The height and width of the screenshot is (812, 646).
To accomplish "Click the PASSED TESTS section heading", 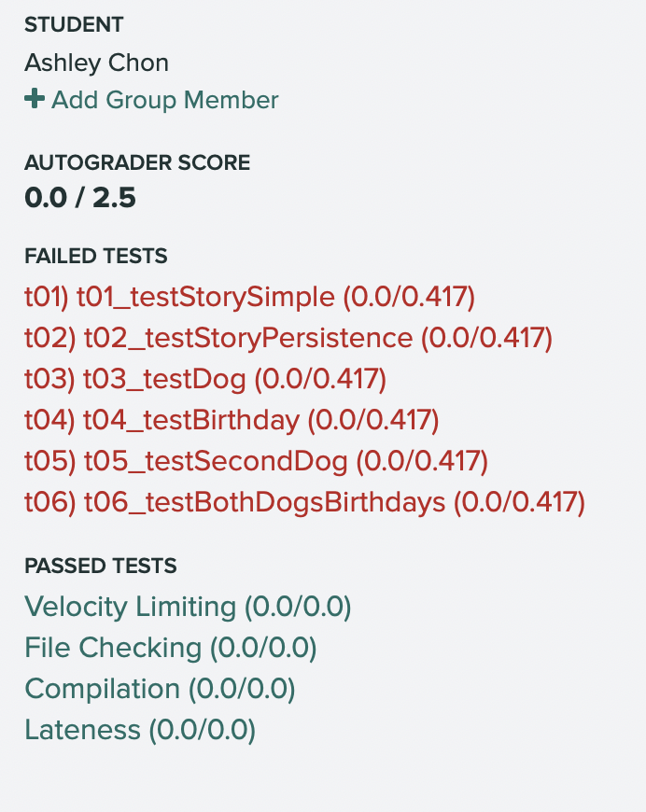I will [101, 566].
